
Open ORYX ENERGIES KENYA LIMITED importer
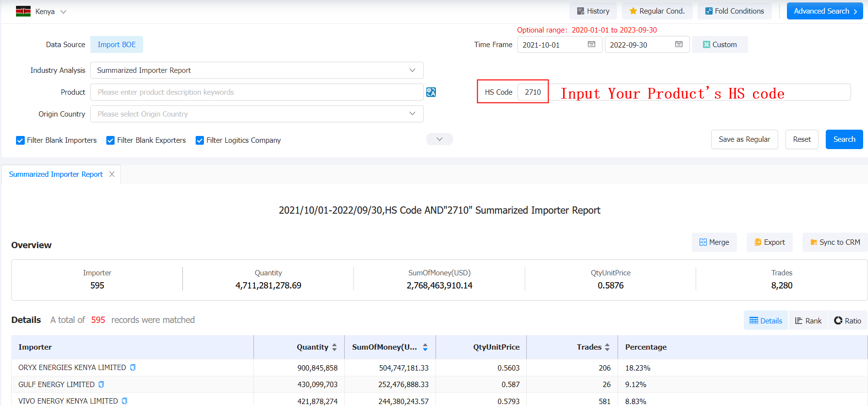72,368
